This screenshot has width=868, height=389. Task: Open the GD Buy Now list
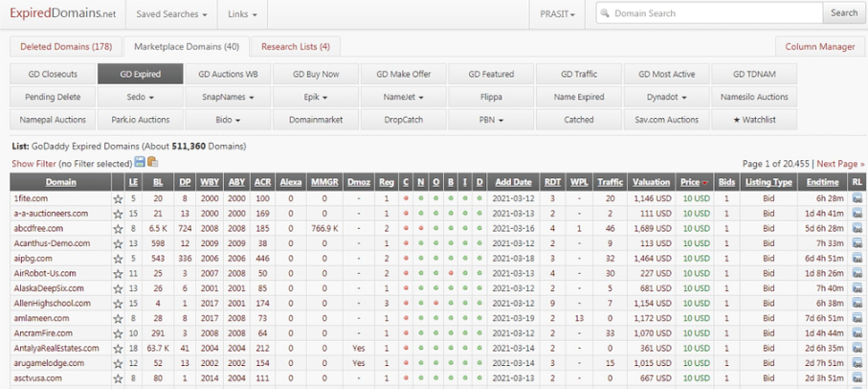coord(316,74)
